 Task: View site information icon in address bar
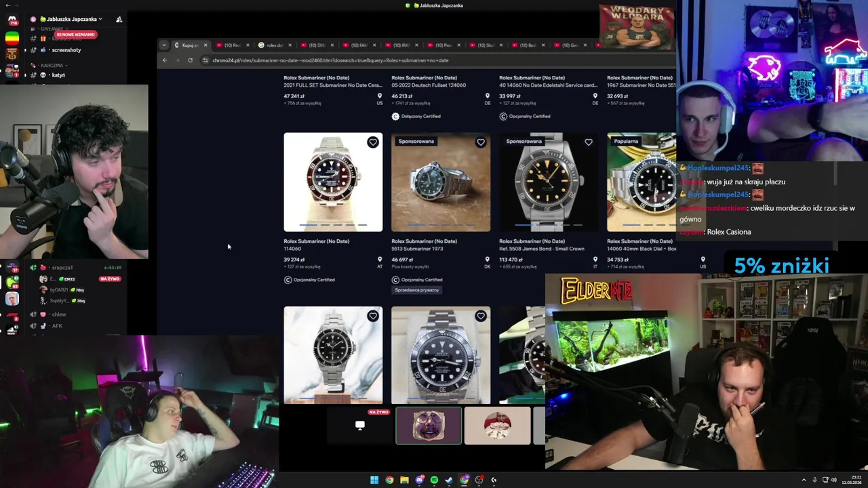click(205, 60)
